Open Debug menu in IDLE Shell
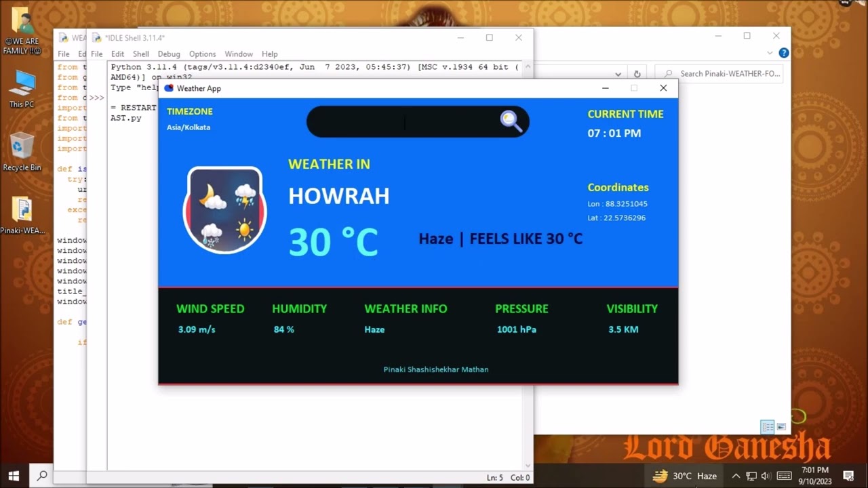The width and height of the screenshot is (868, 488). [x=169, y=54]
